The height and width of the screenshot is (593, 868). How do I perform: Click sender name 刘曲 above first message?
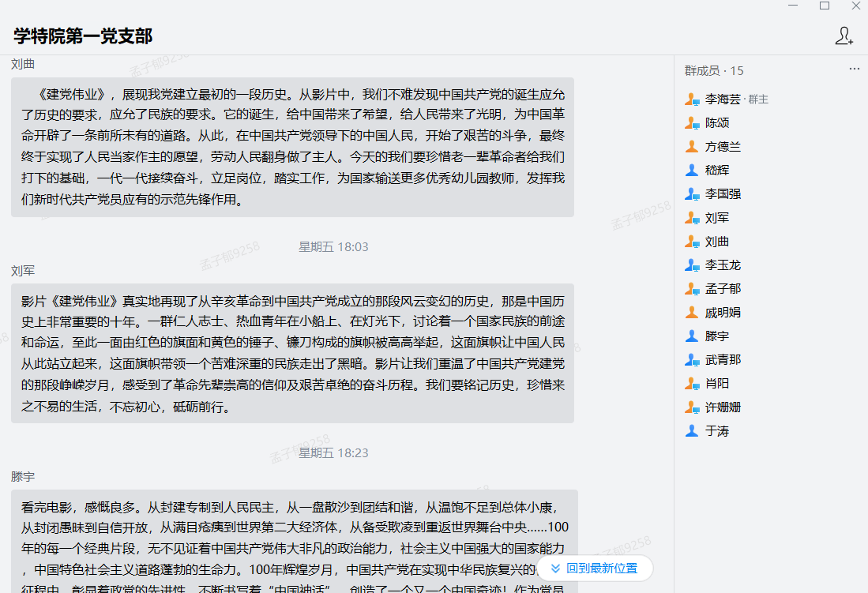tap(23, 64)
